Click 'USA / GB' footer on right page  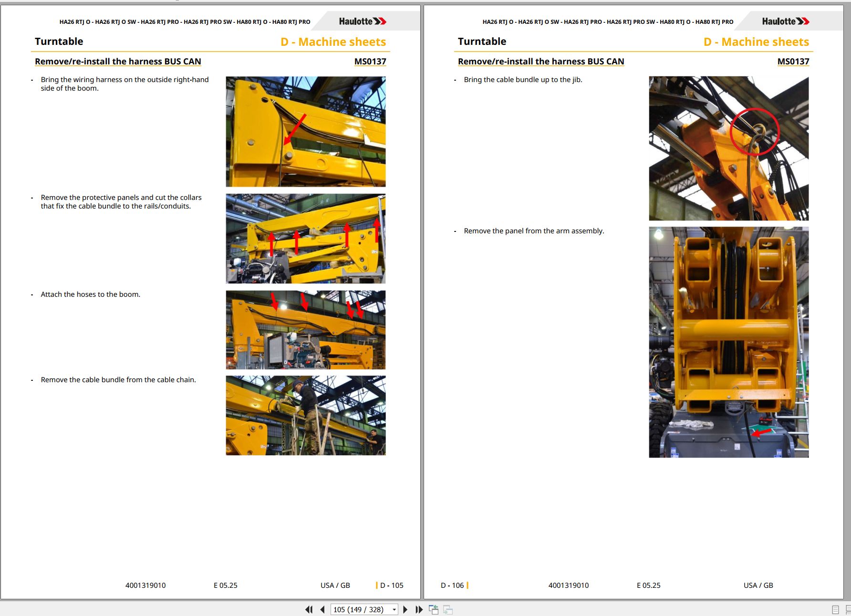pyautogui.click(x=758, y=585)
